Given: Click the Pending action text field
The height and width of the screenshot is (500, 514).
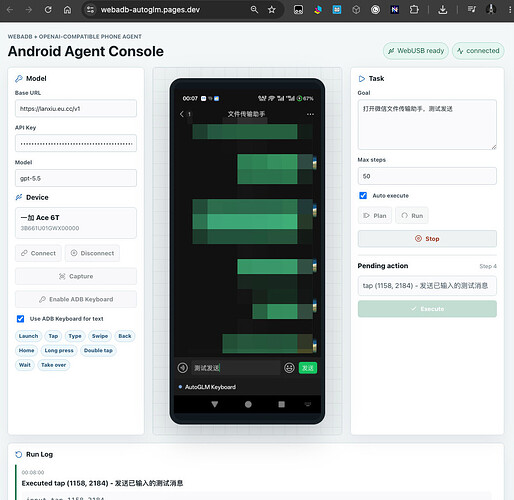Looking at the screenshot, I should click(x=427, y=286).
